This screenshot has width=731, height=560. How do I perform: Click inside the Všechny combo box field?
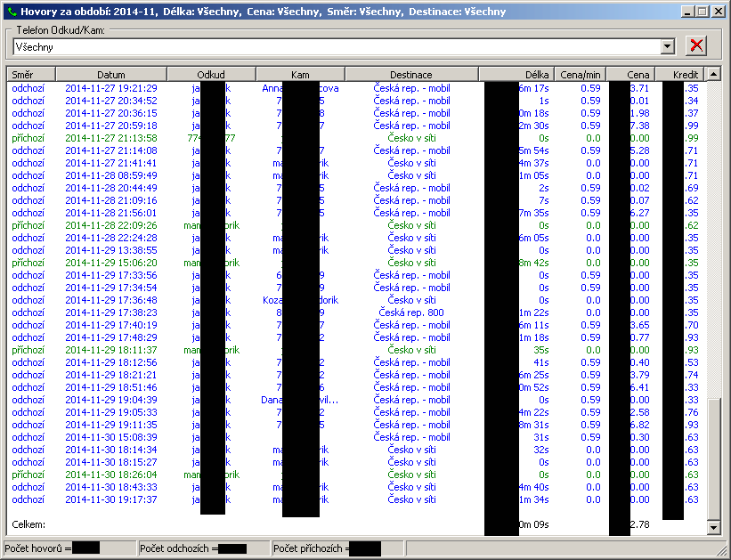coord(338,47)
